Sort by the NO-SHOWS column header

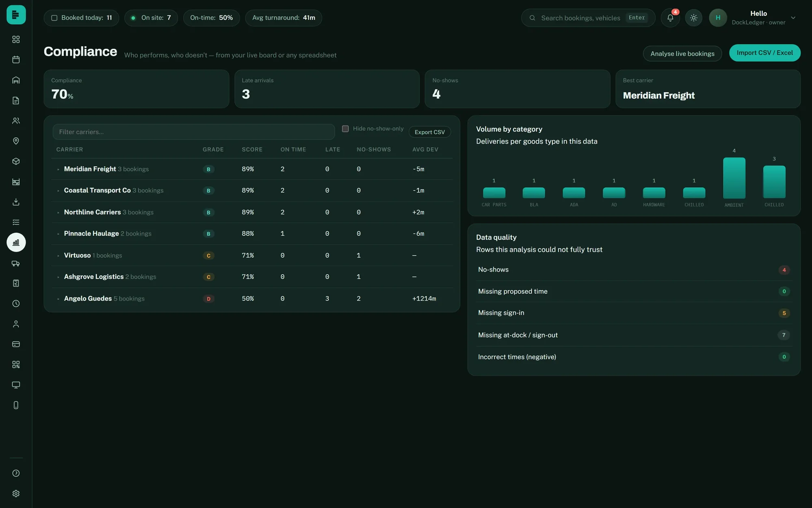pos(374,150)
